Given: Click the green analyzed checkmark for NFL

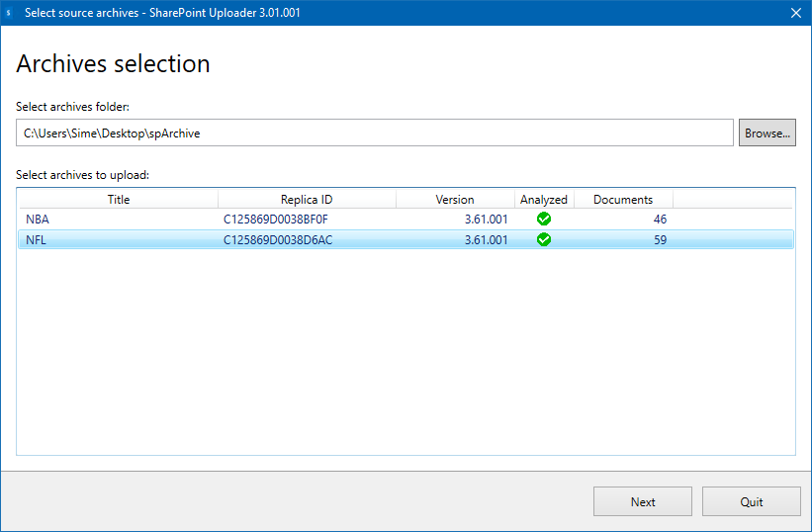Looking at the screenshot, I should [544, 239].
